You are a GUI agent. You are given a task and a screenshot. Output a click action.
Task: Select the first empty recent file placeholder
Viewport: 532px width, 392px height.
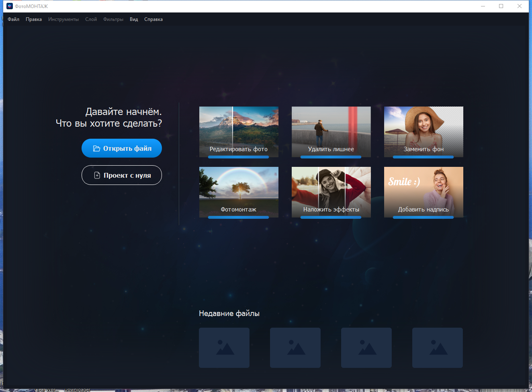point(224,348)
